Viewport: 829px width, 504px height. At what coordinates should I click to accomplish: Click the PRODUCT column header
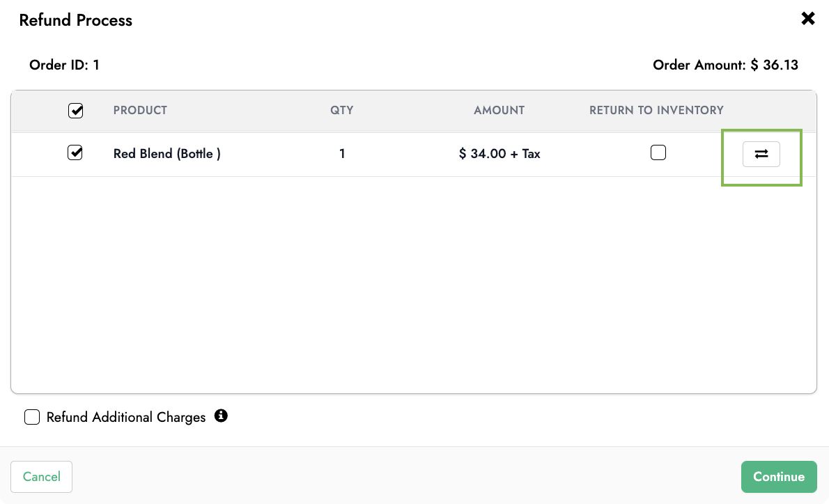(140, 111)
